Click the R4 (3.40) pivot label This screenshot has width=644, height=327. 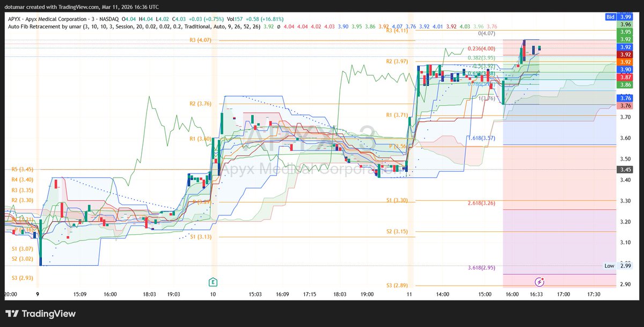[x=22, y=179]
